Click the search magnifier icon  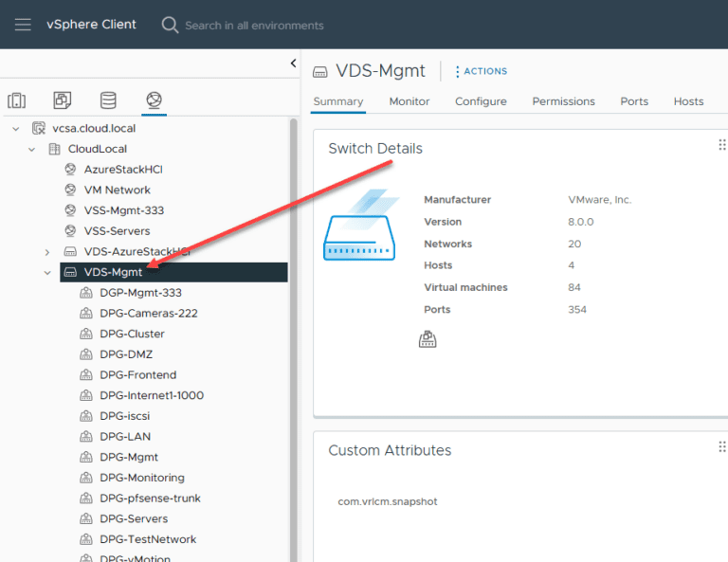pos(170,25)
